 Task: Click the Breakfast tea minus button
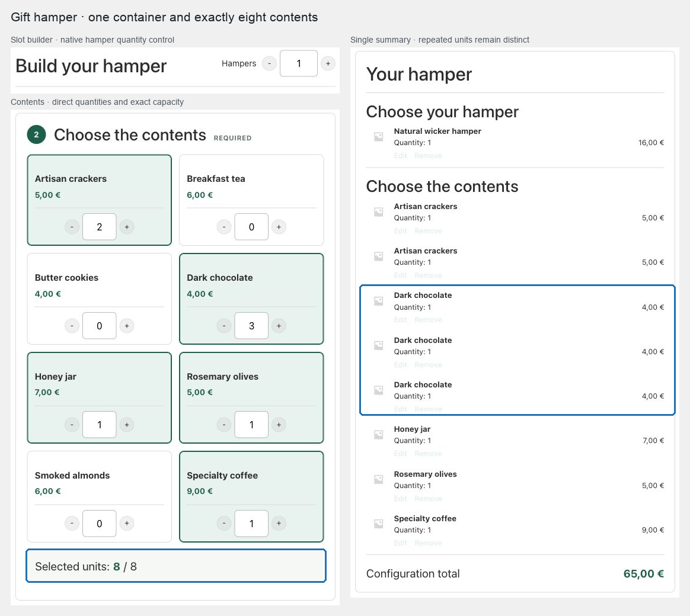pos(224,227)
